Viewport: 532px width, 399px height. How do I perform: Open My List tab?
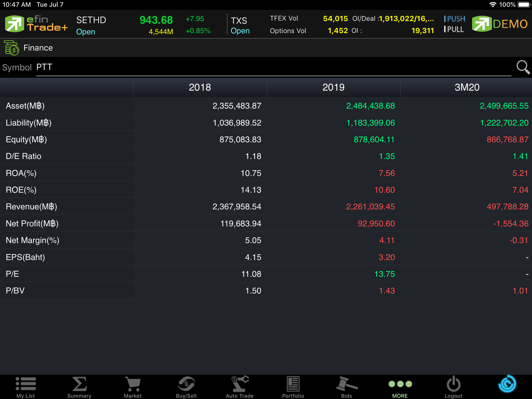[x=26, y=387]
